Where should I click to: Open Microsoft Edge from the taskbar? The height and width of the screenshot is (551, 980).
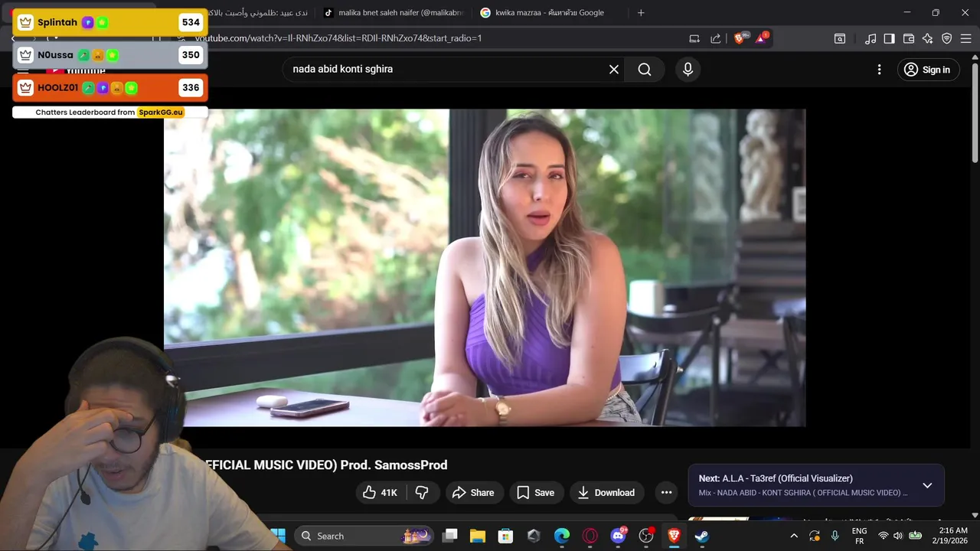[562, 536]
